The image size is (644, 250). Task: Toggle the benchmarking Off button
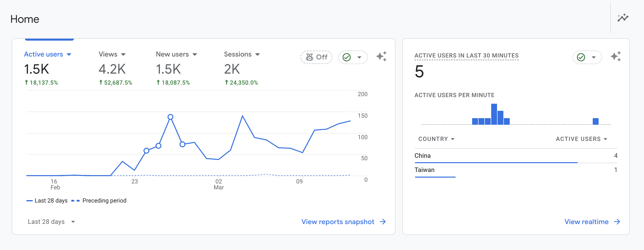(316, 57)
